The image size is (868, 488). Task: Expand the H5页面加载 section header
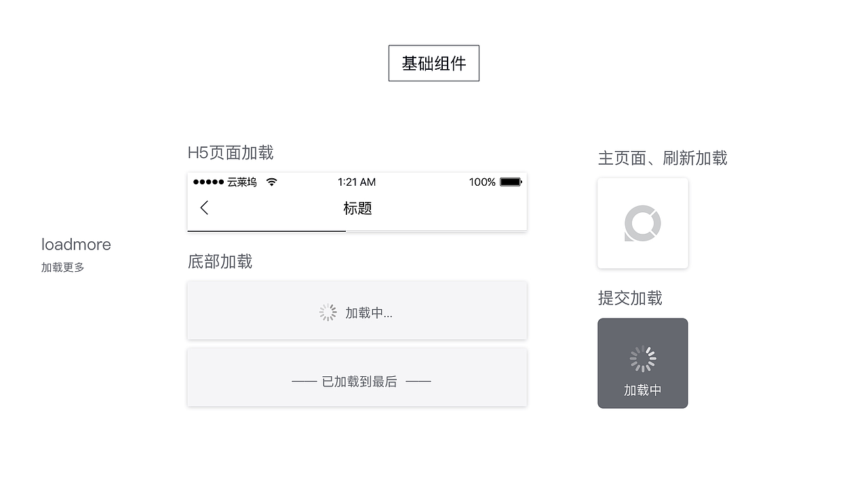click(231, 152)
